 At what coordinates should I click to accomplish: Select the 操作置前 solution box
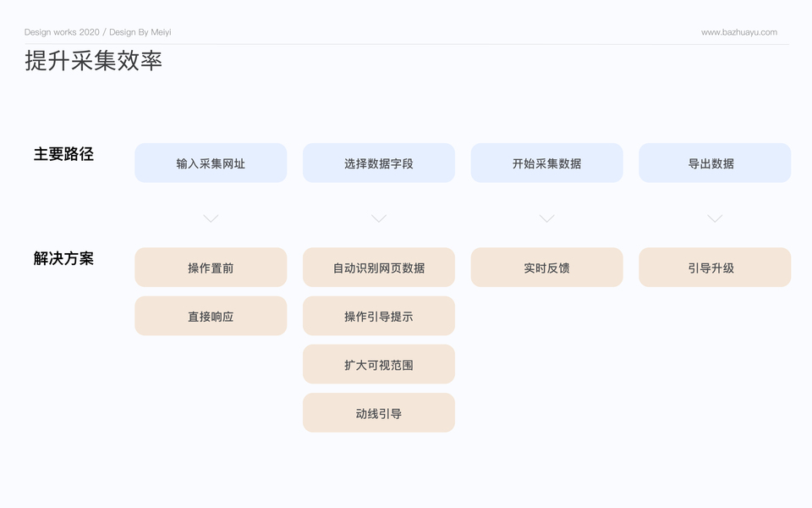211,267
